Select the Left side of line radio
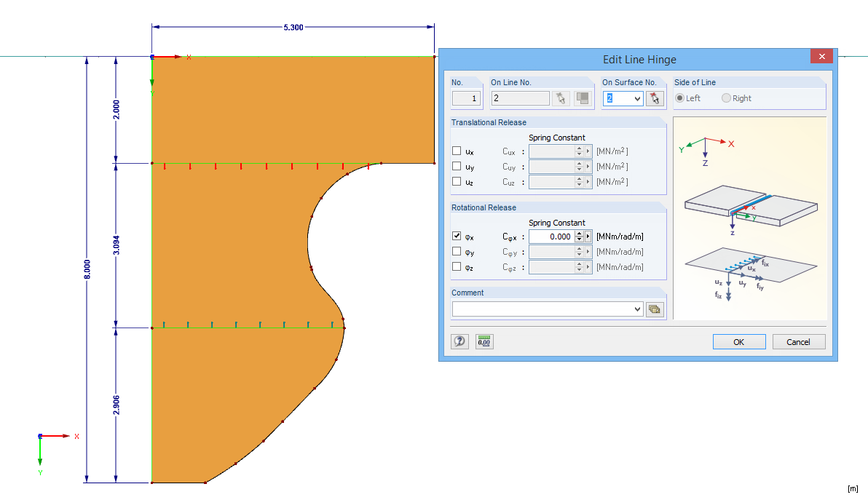Screen dimensions: 868x500 tap(680, 98)
